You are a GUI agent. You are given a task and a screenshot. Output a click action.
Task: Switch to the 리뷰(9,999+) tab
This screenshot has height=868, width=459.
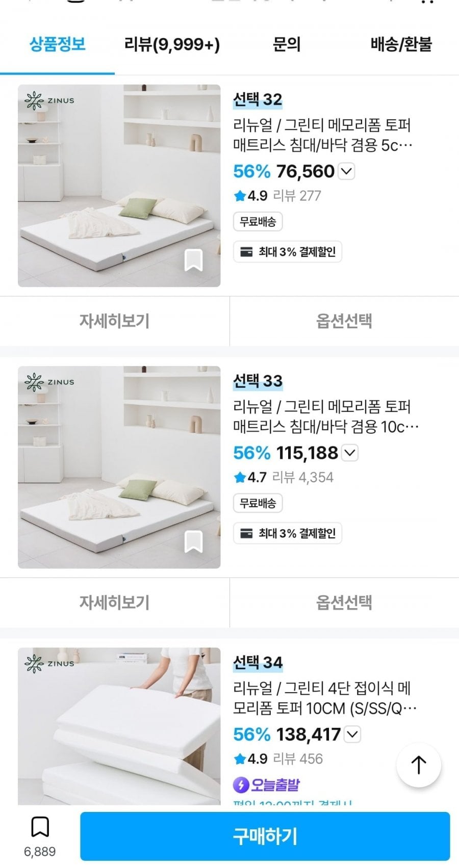[x=172, y=44]
